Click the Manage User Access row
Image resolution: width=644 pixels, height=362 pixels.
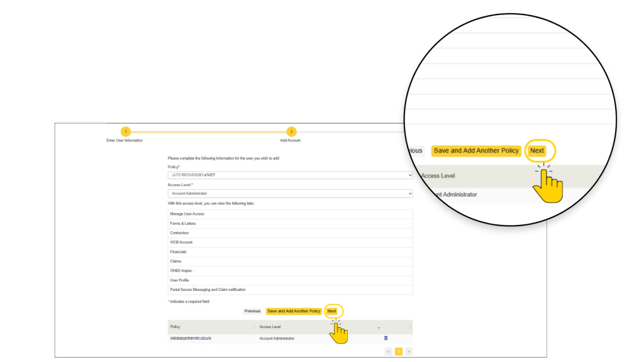coord(290,214)
